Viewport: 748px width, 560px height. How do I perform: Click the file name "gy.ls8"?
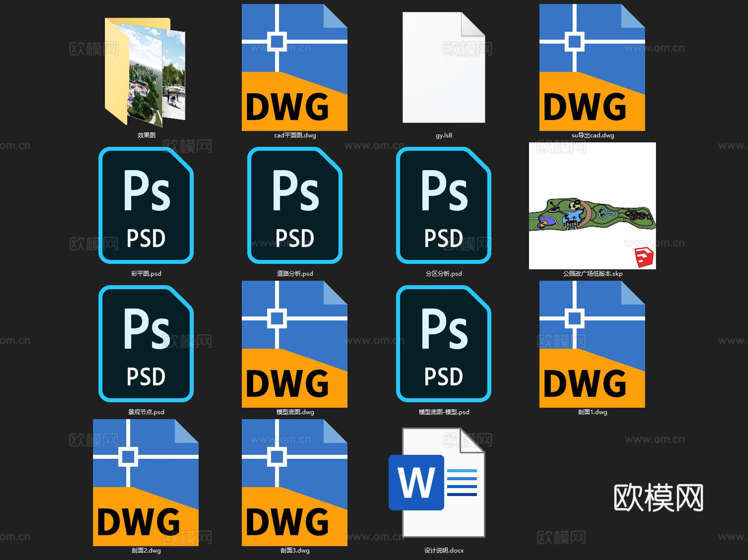(444, 135)
